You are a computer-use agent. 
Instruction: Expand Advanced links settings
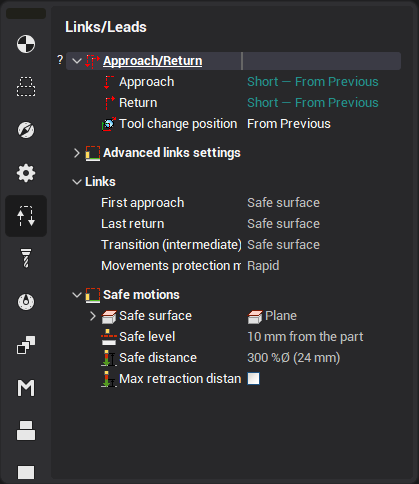pyautogui.click(x=77, y=153)
